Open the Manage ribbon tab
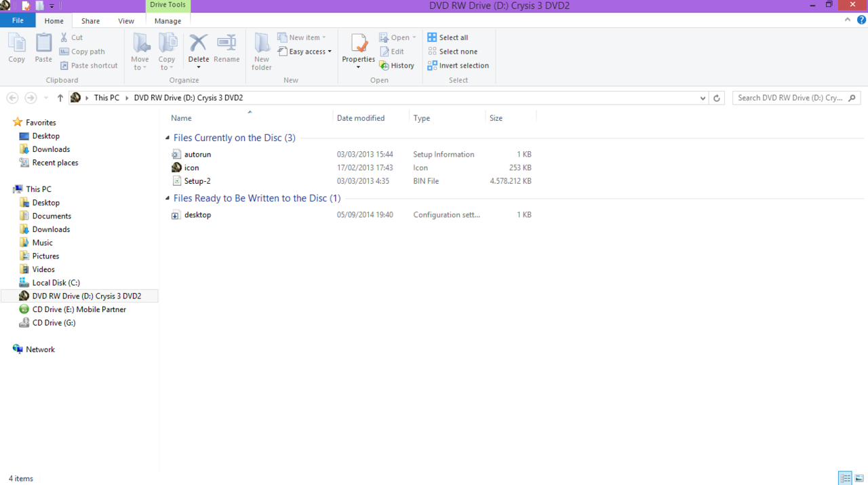This screenshot has height=485, width=868. 167,21
